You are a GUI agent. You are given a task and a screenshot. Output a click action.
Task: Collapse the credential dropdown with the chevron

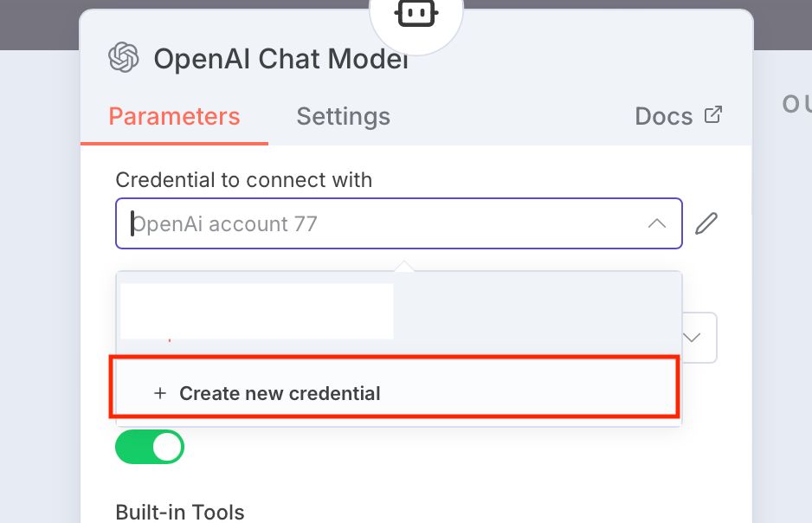tap(657, 223)
